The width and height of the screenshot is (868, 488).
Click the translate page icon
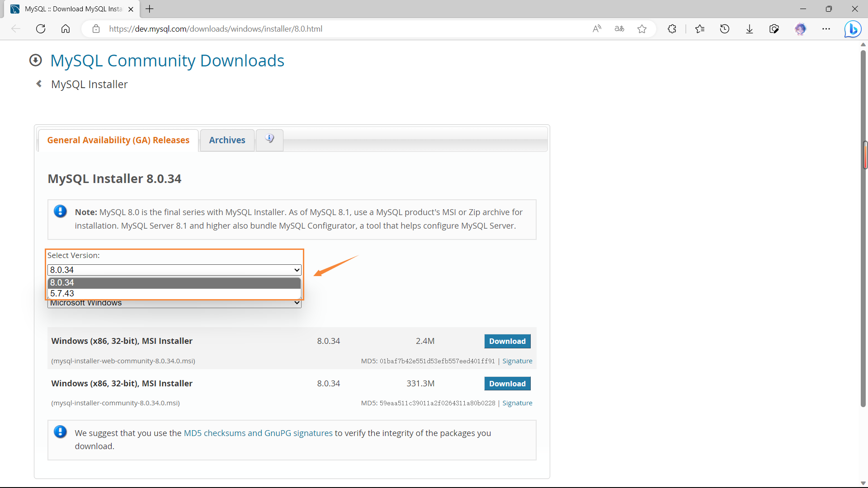(619, 29)
